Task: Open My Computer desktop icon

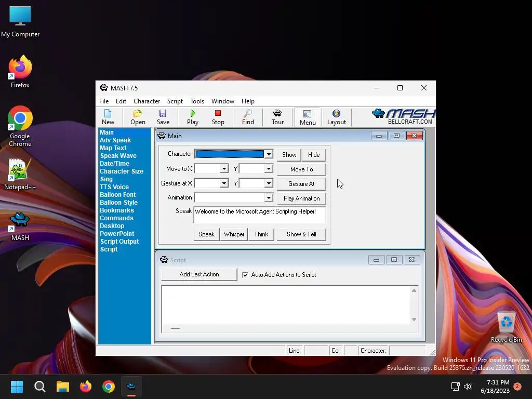Action: (x=20, y=22)
